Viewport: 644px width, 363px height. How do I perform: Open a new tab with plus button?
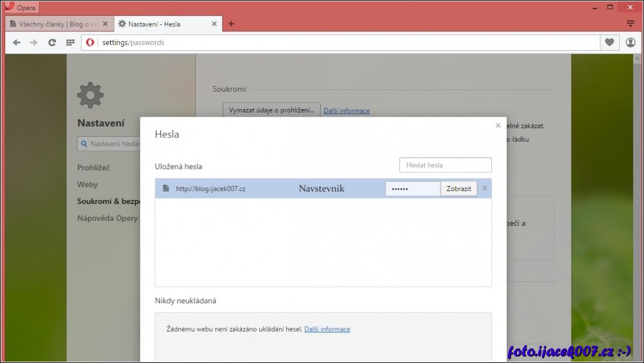[x=231, y=24]
